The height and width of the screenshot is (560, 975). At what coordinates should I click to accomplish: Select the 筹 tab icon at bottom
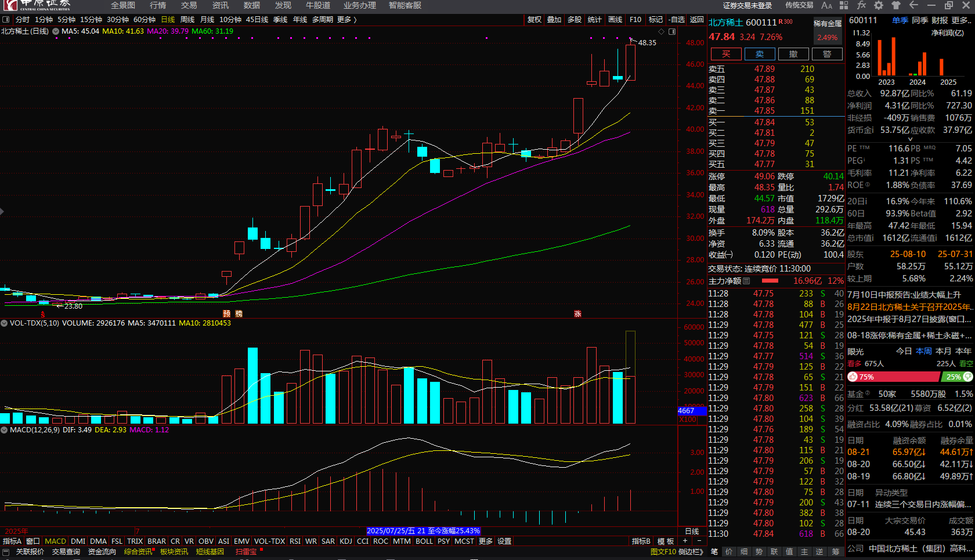pos(835,552)
